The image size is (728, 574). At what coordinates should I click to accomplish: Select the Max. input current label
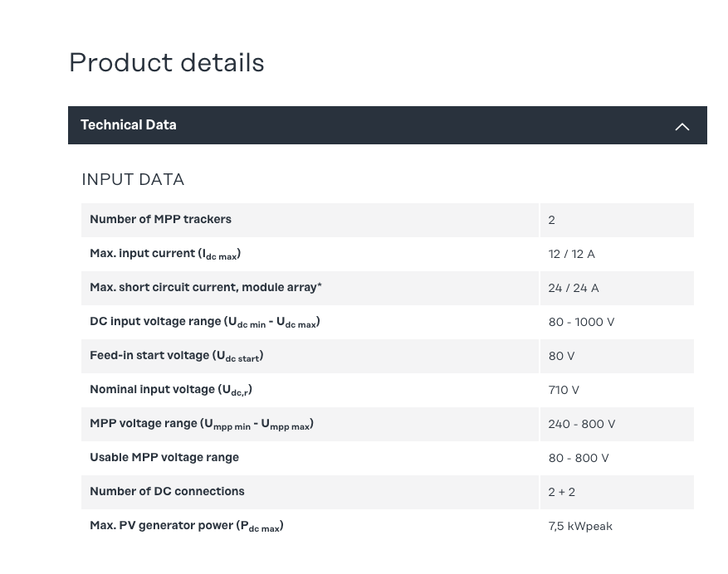click(x=165, y=254)
